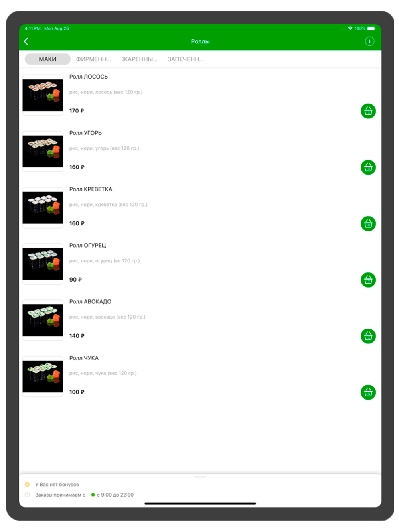This screenshot has height=532, width=399.
Task: Tap the back arrow in header
Action: (26, 41)
